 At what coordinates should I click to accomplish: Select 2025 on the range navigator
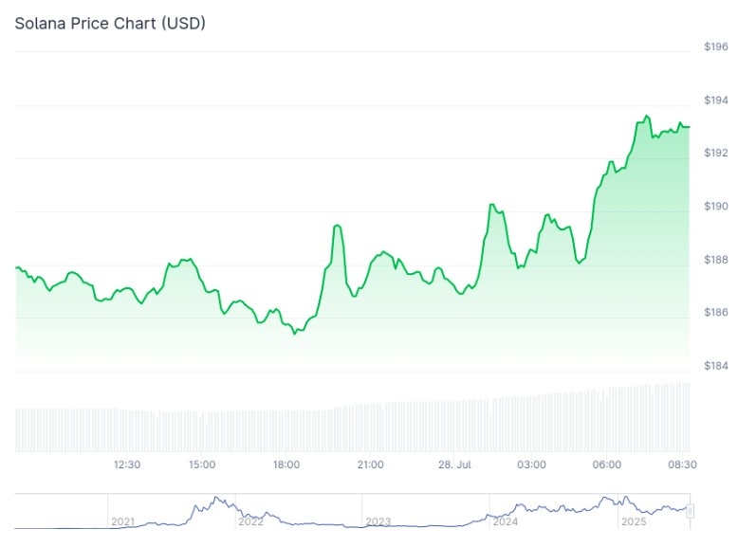(x=634, y=521)
